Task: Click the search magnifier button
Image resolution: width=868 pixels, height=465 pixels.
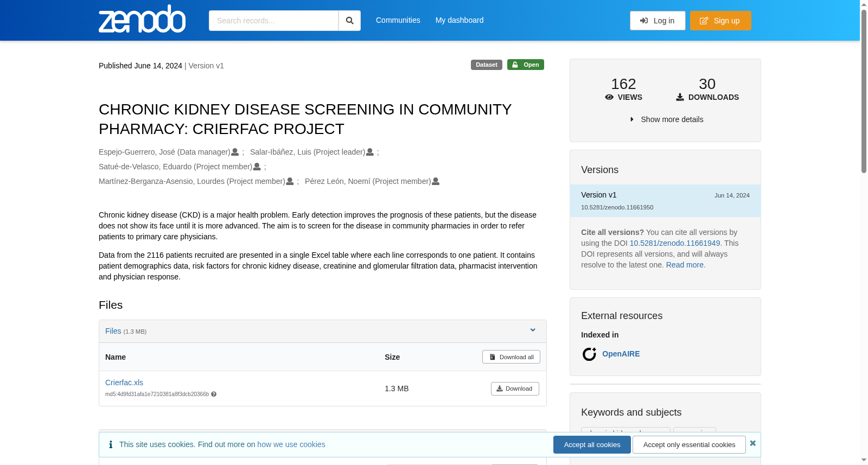Action: click(349, 21)
